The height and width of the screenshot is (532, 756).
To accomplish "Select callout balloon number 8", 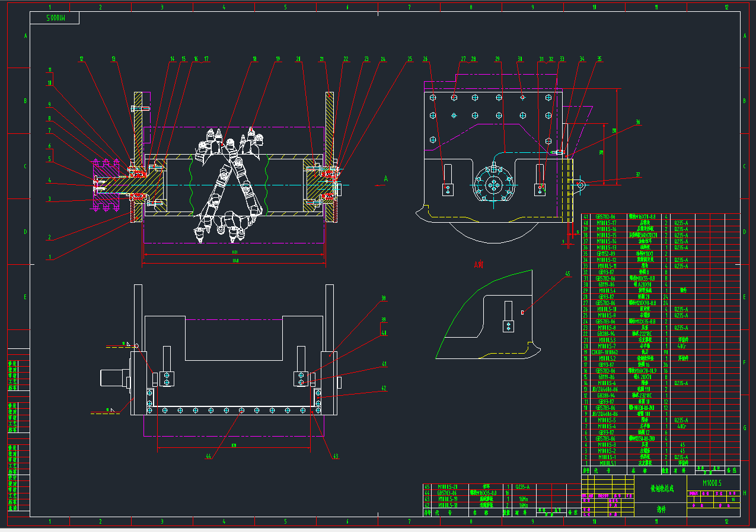I will pos(50,117).
